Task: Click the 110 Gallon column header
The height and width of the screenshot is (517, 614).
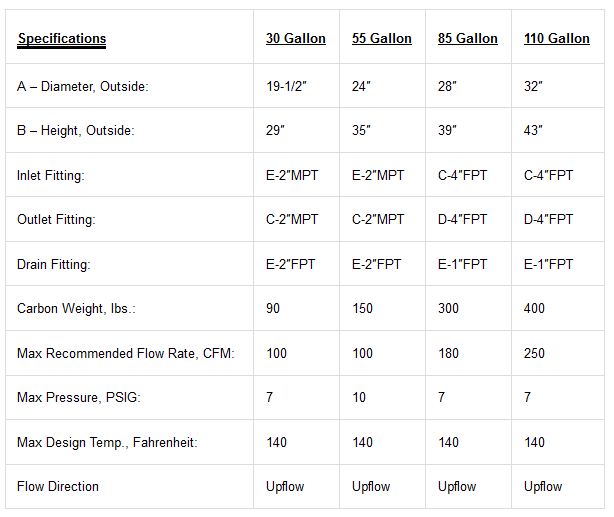Action: [x=557, y=39]
